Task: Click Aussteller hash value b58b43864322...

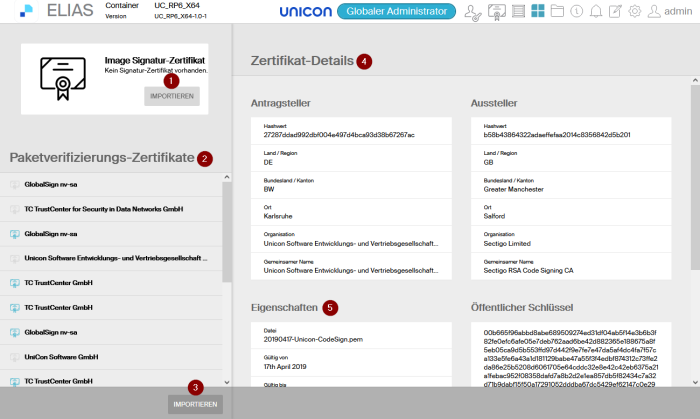Action: pyautogui.click(x=557, y=135)
